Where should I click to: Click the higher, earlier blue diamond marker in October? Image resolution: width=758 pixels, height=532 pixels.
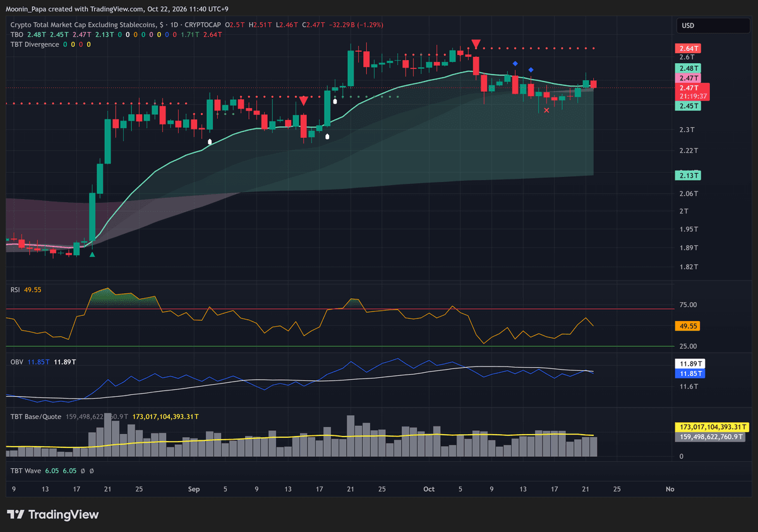pyautogui.click(x=515, y=64)
